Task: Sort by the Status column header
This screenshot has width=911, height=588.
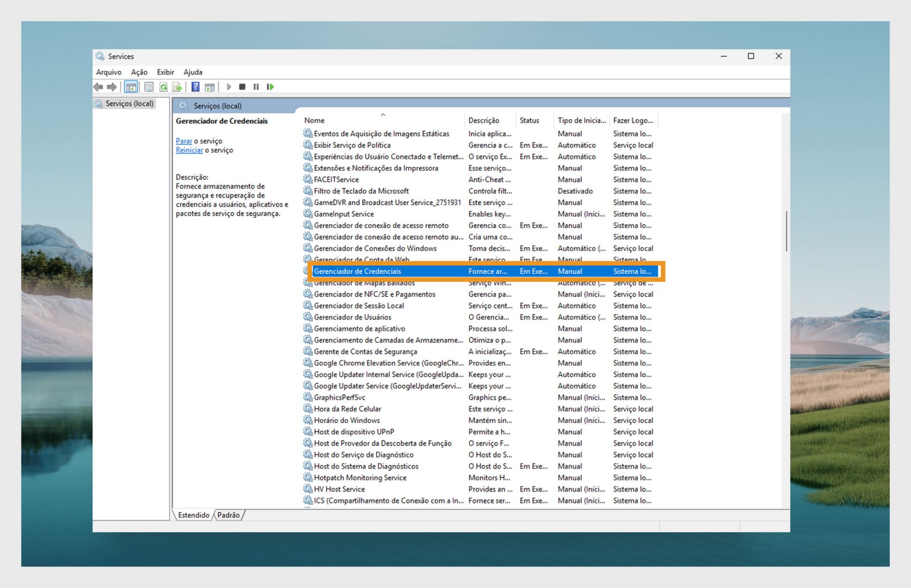Action: [x=529, y=120]
